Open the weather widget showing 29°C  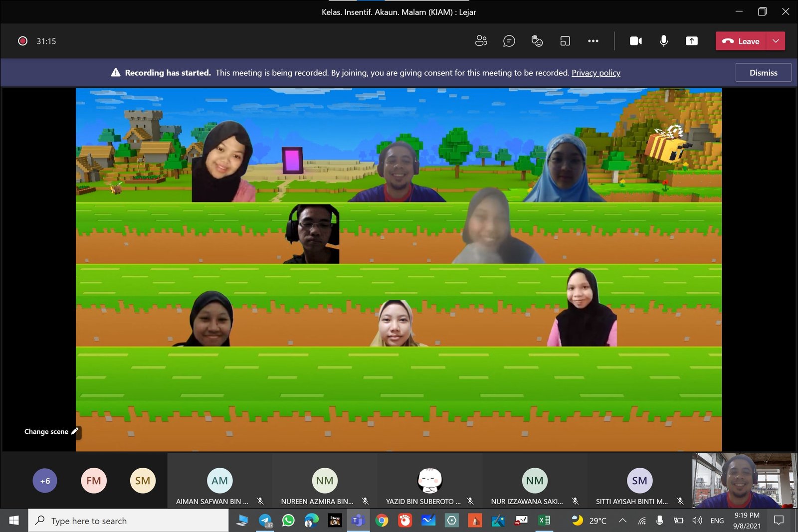click(x=589, y=521)
